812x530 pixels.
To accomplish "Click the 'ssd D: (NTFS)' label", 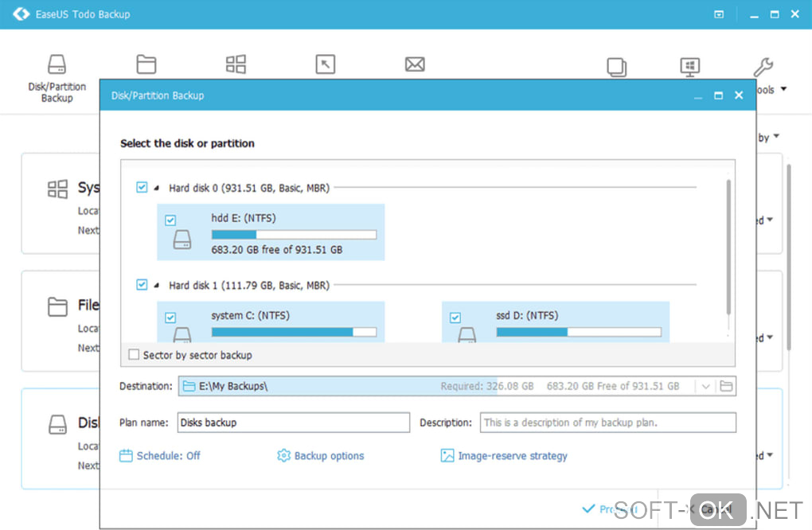I will (527, 315).
